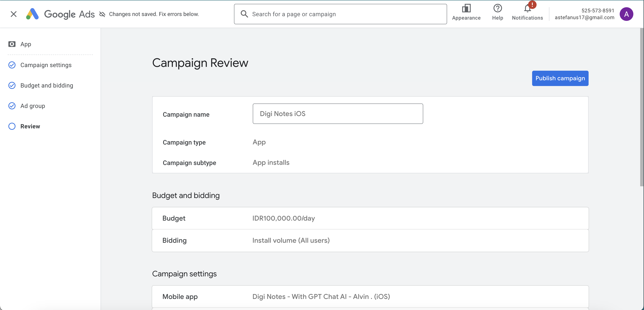
Task: Click the Campaign name input field
Action: pyautogui.click(x=338, y=114)
